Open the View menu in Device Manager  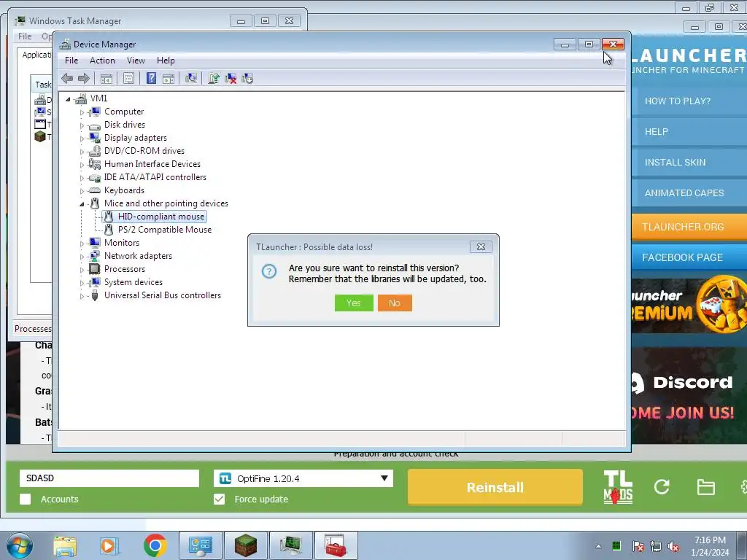tap(136, 61)
